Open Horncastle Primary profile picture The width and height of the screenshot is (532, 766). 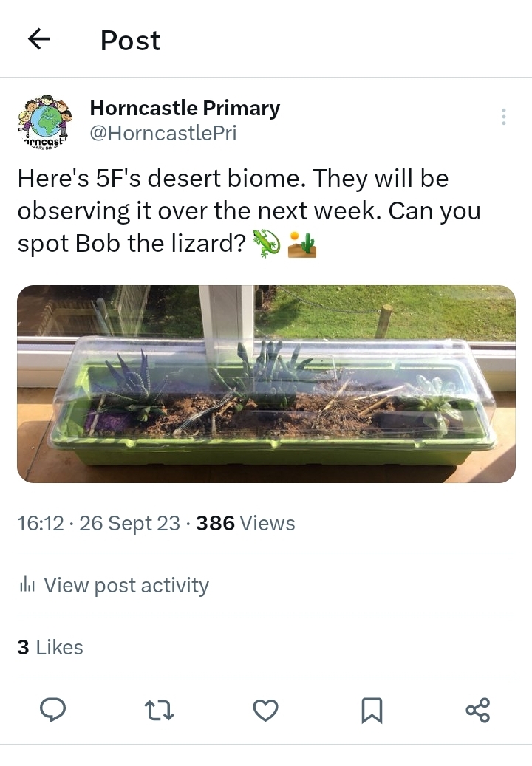pyautogui.click(x=44, y=120)
